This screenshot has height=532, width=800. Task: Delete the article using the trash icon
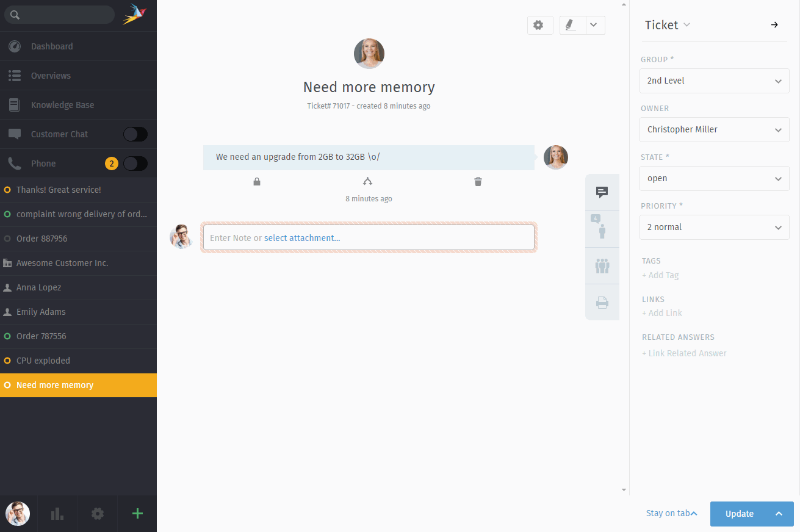[478, 181]
